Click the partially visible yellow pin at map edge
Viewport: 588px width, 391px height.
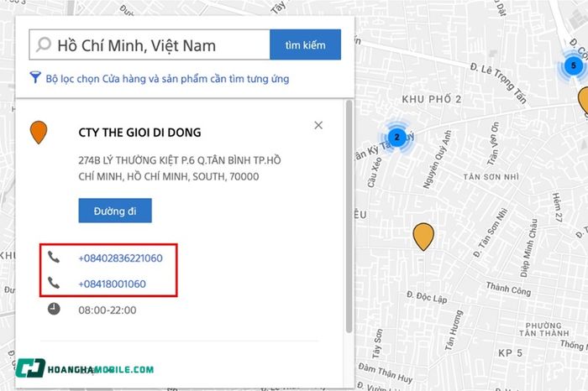(583, 100)
